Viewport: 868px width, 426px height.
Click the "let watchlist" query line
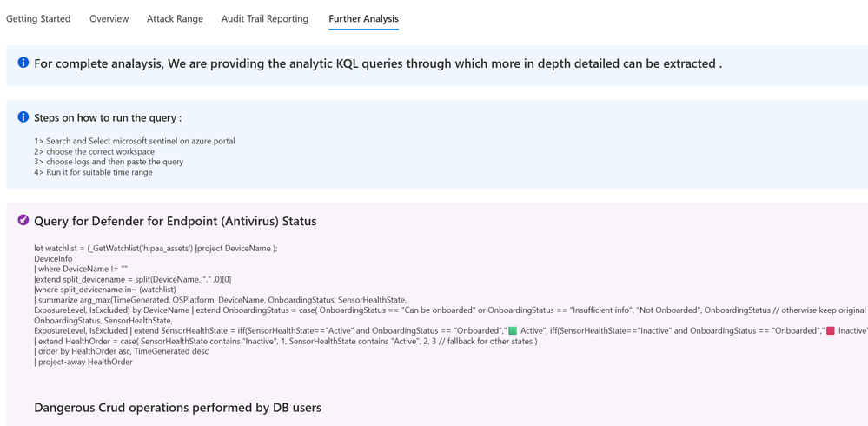[x=156, y=248]
